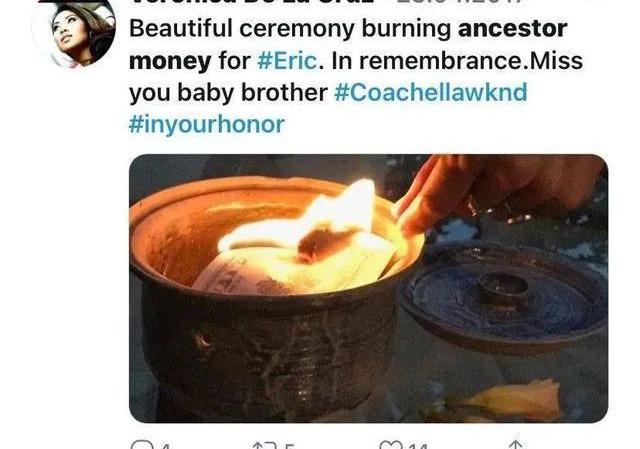Select the tweet text "Beautiful ceremony burning"

(x=290, y=29)
